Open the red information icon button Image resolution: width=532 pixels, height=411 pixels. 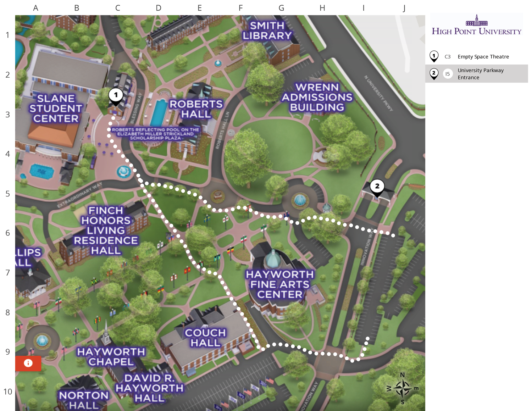pos(28,363)
